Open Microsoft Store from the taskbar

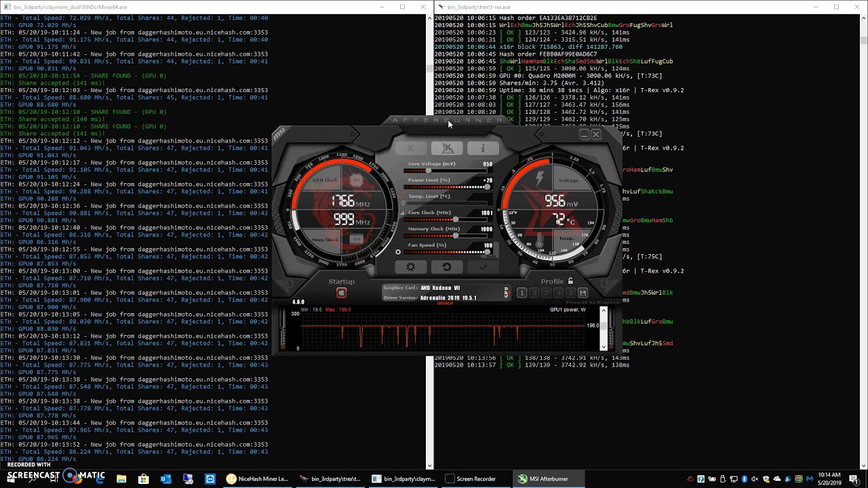click(x=144, y=479)
